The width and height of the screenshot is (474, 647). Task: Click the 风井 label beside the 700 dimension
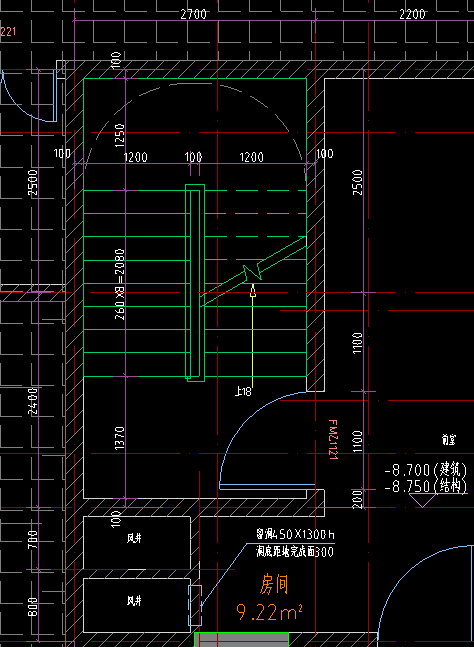point(134,538)
